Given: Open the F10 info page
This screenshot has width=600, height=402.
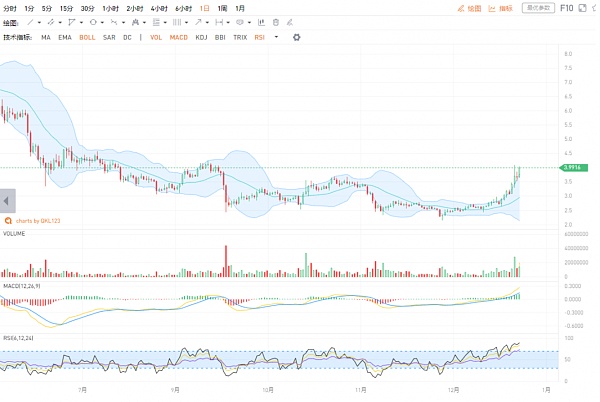Looking at the screenshot, I should tap(566, 8).
